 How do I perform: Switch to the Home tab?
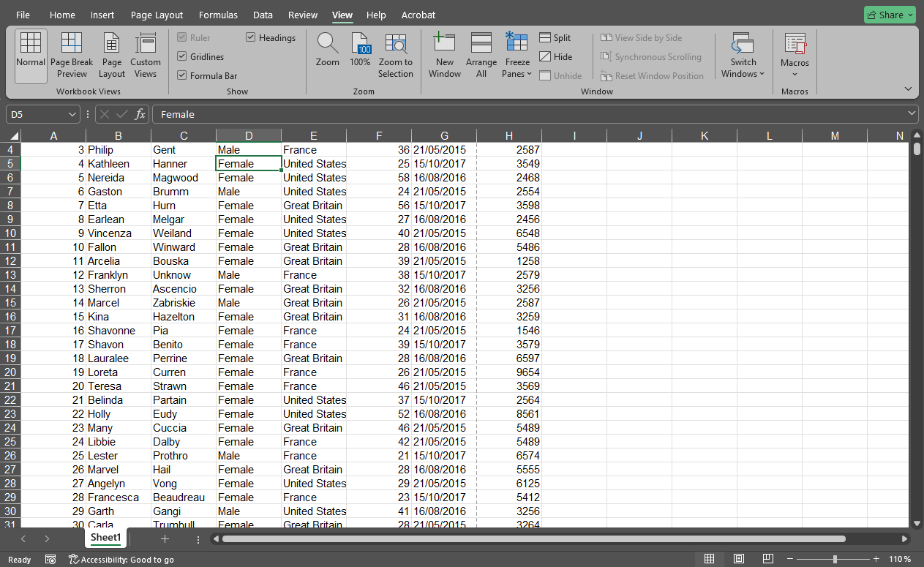pyautogui.click(x=62, y=15)
